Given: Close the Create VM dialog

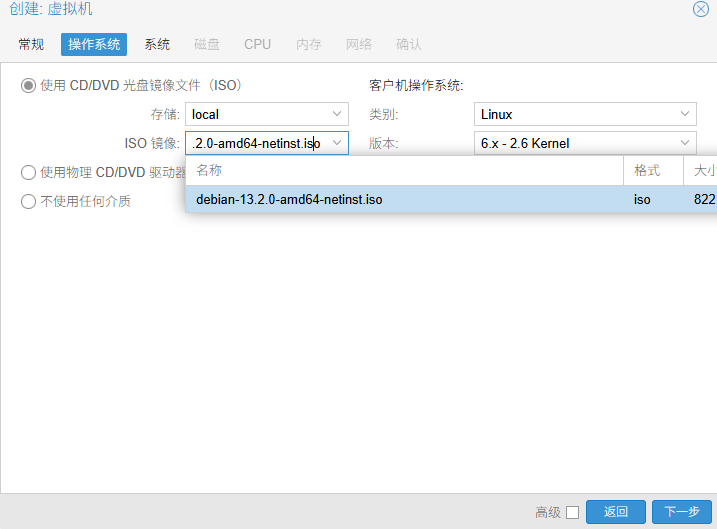Looking at the screenshot, I should click(x=701, y=9).
